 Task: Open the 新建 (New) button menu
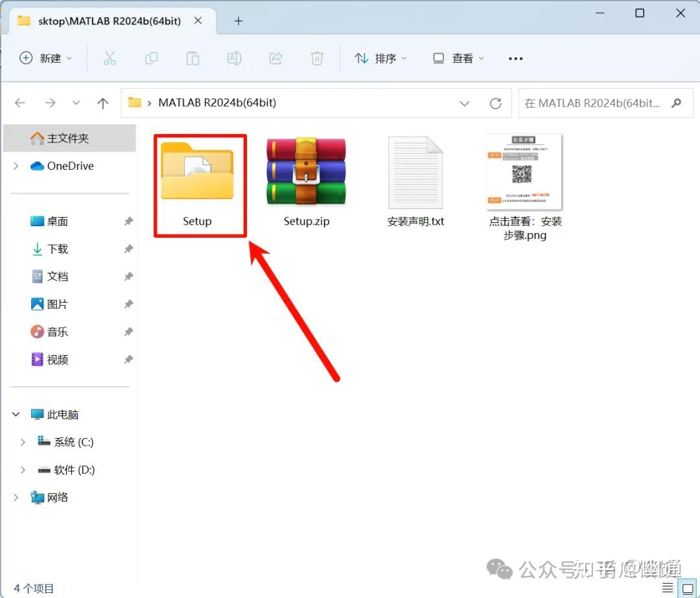click(x=47, y=58)
